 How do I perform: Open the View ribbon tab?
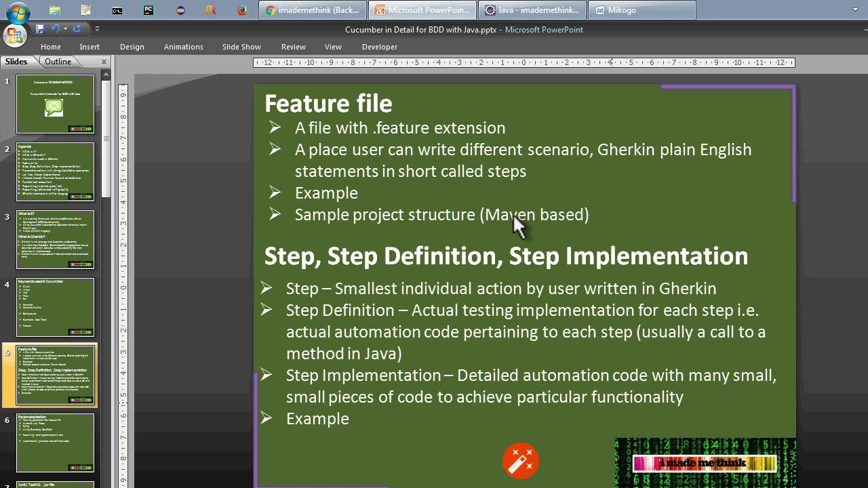[333, 47]
